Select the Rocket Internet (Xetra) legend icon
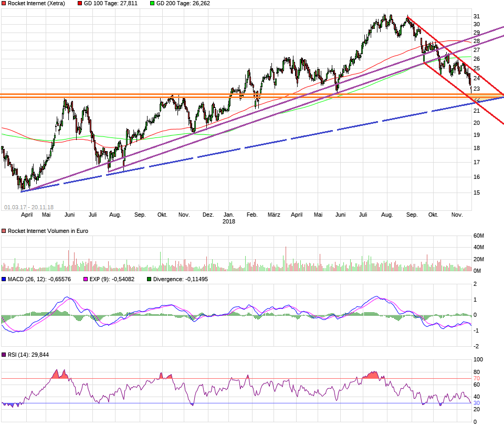Image resolution: width=504 pixels, height=427 pixels. 4,4
